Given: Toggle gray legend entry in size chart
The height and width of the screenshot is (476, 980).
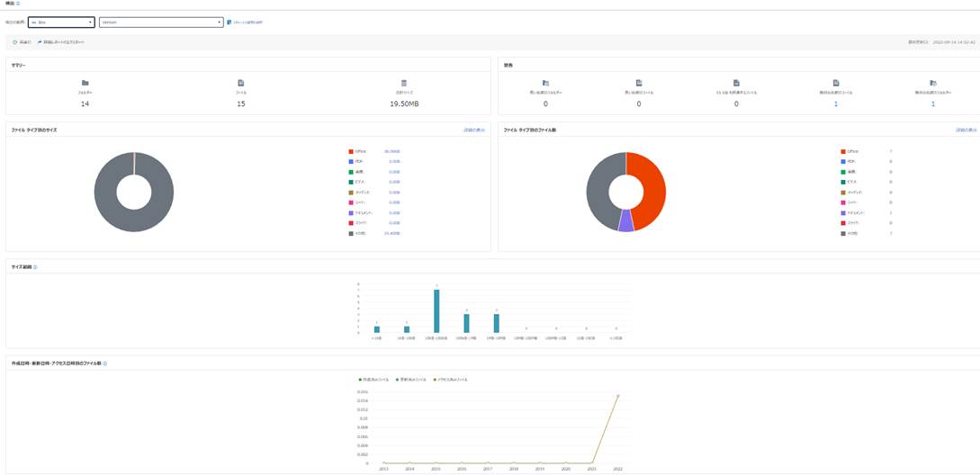Looking at the screenshot, I should pos(351,233).
